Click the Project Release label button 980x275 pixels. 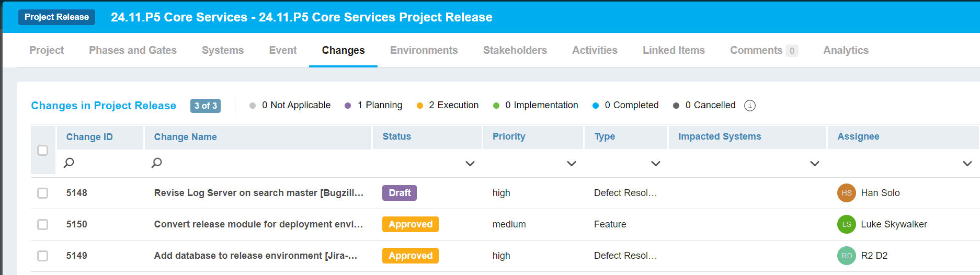(x=56, y=17)
